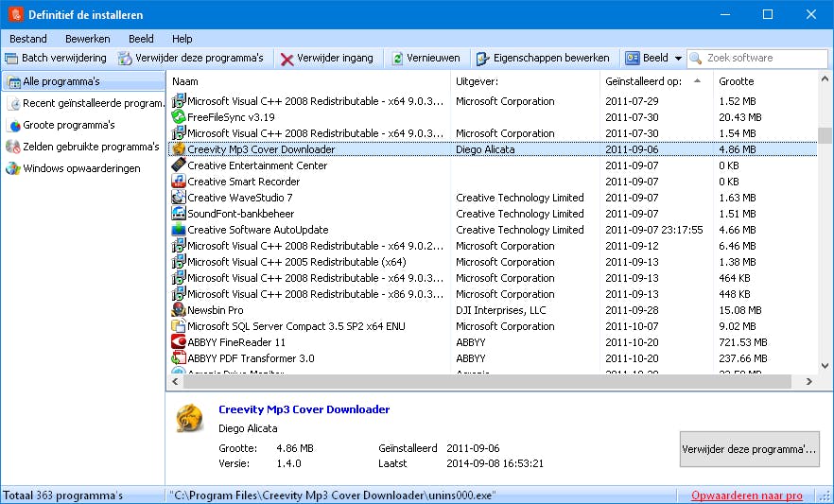Viewport: 834px width, 504px height.
Task: Click version value 1.4.0 in details
Action: click(x=288, y=463)
